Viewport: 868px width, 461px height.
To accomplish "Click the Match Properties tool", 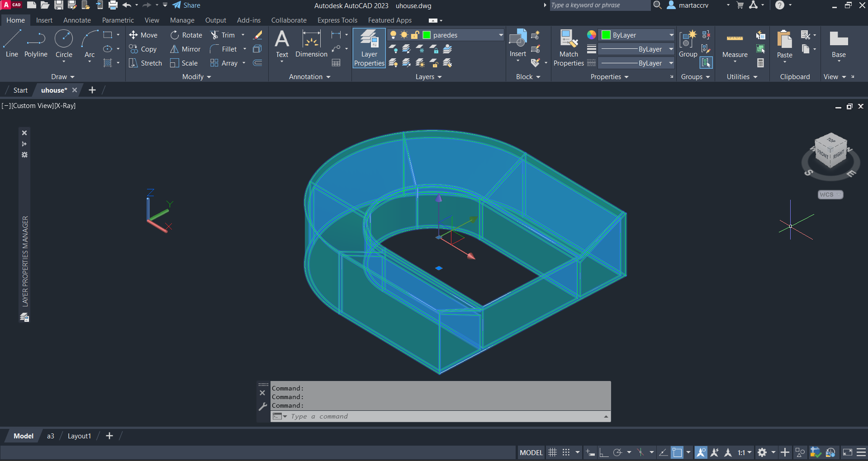I will [x=569, y=48].
